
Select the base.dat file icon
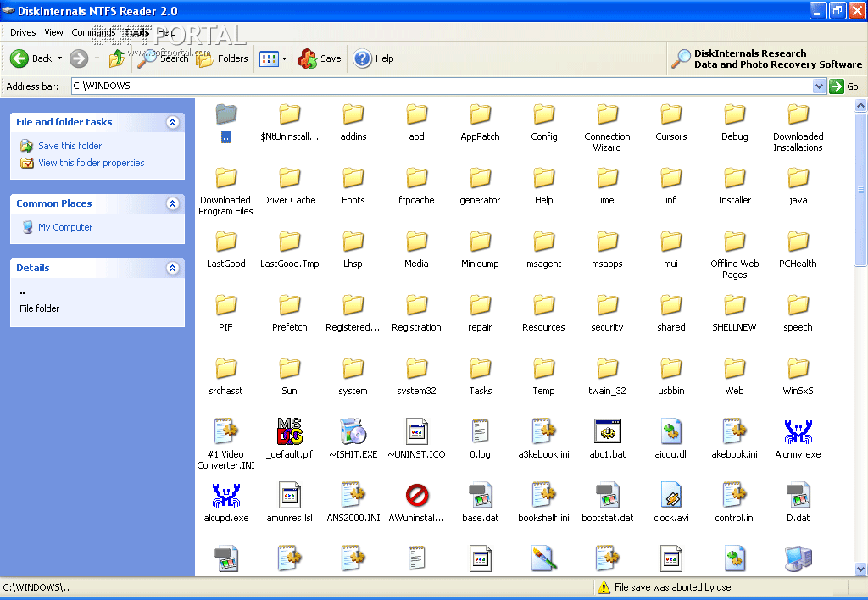480,496
